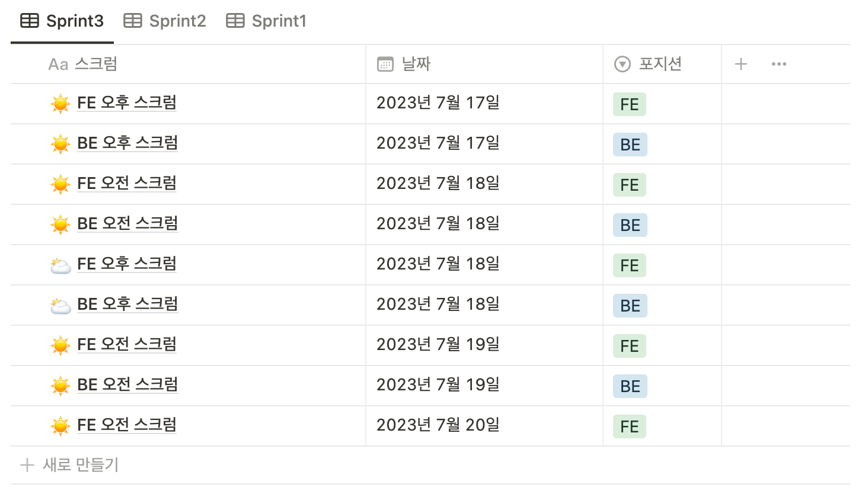Click the select icon in 포지션 header
Viewport: 868px width, 494px height.
coord(623,64)
